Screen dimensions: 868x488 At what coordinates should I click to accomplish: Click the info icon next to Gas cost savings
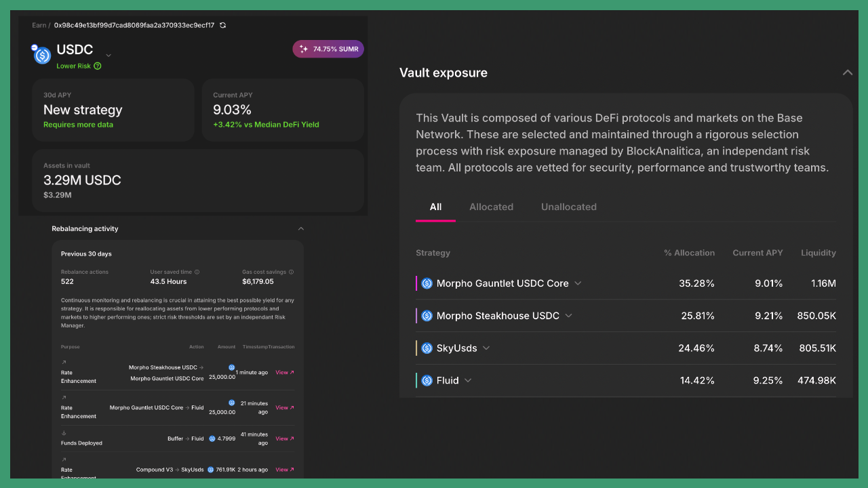pos(292,272)
